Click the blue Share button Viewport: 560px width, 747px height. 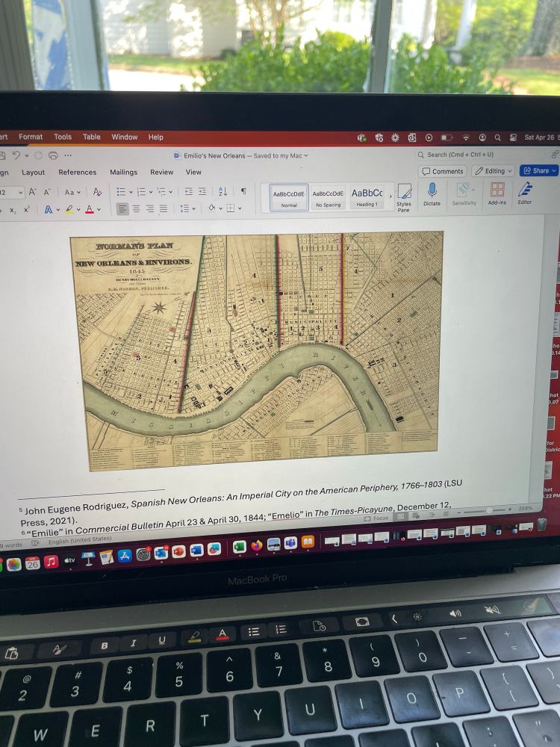538,170
